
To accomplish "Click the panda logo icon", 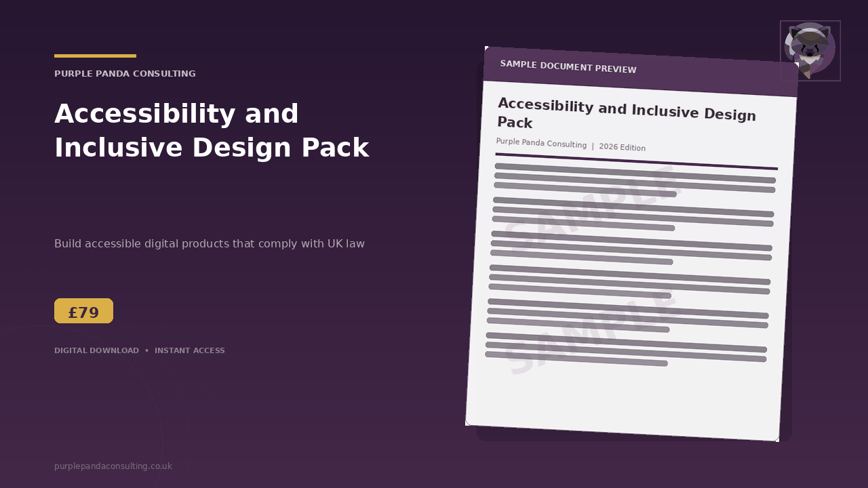I will pos(810,51).
